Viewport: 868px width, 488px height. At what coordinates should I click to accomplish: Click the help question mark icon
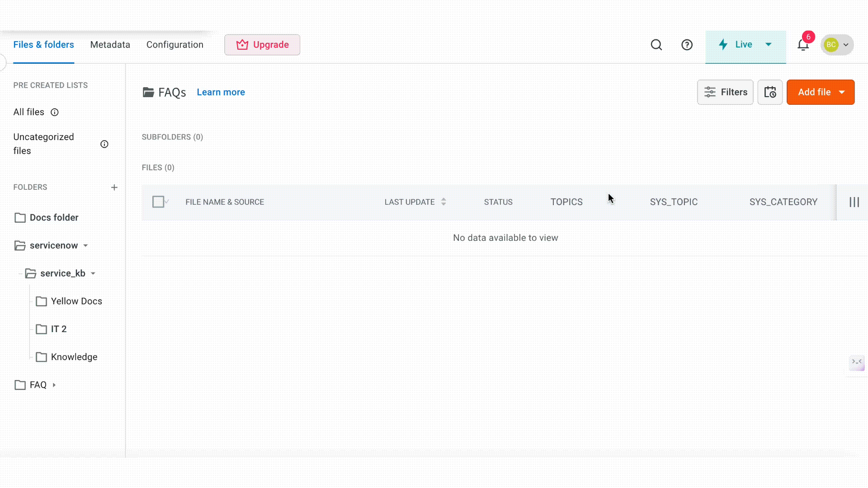click(687, 45)
